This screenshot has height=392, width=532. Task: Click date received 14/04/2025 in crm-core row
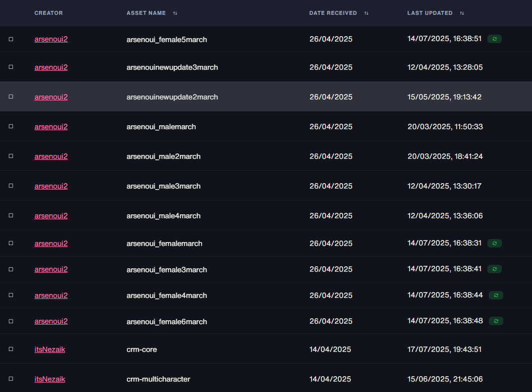[x=330, y=349]
